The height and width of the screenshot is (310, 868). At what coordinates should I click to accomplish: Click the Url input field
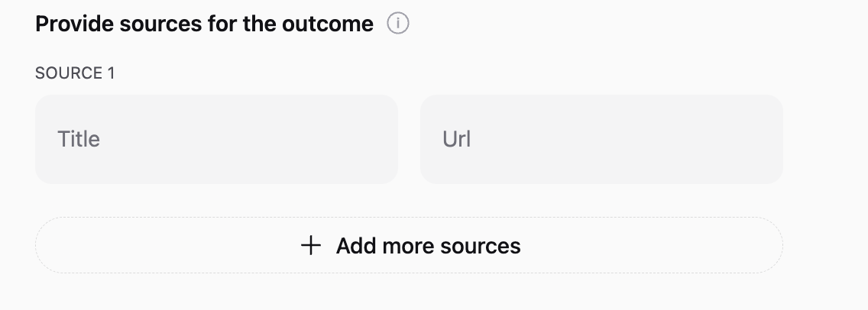pos(601,139)
